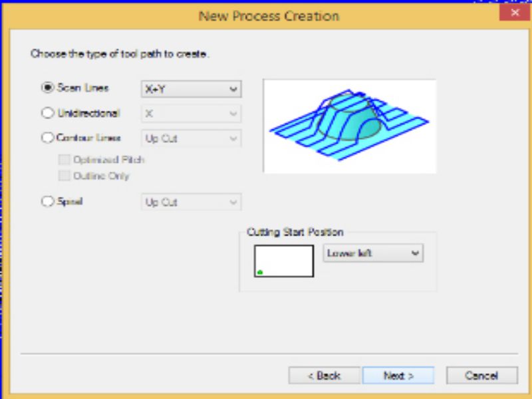Click the cutting start position preview box
Viewport: 532px width, 399px height.
pyautogui.click(x=284, y=261)
